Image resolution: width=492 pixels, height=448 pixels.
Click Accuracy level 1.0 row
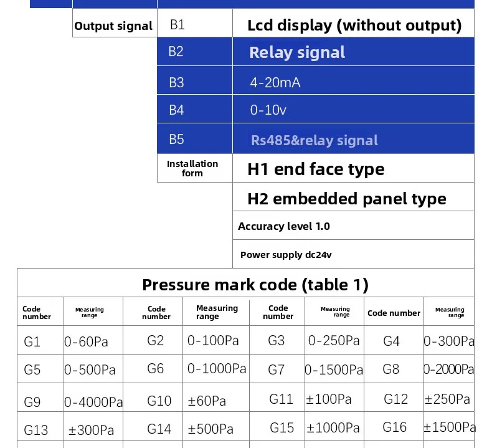coord(353,226)
